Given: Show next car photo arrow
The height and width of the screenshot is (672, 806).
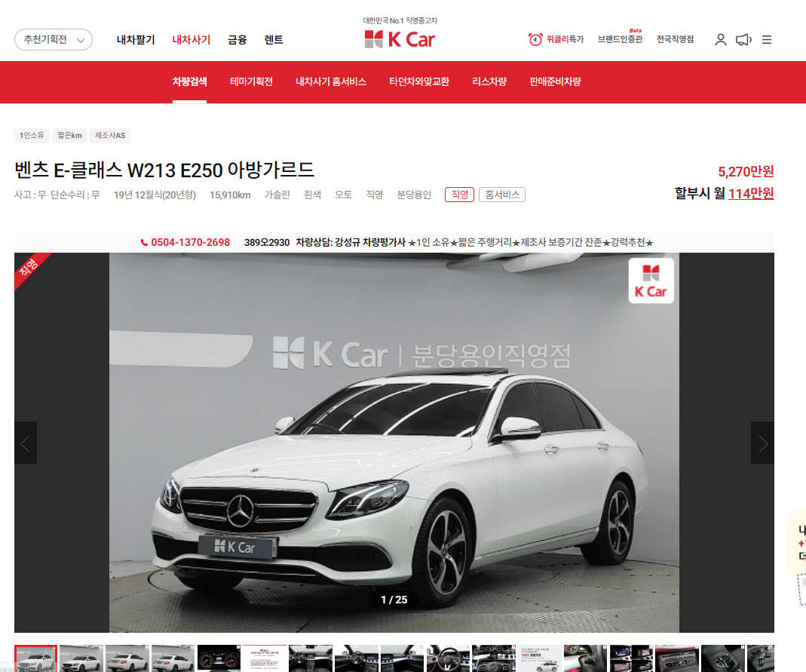Looking at the screenshot, I should [x=763, y=443].
